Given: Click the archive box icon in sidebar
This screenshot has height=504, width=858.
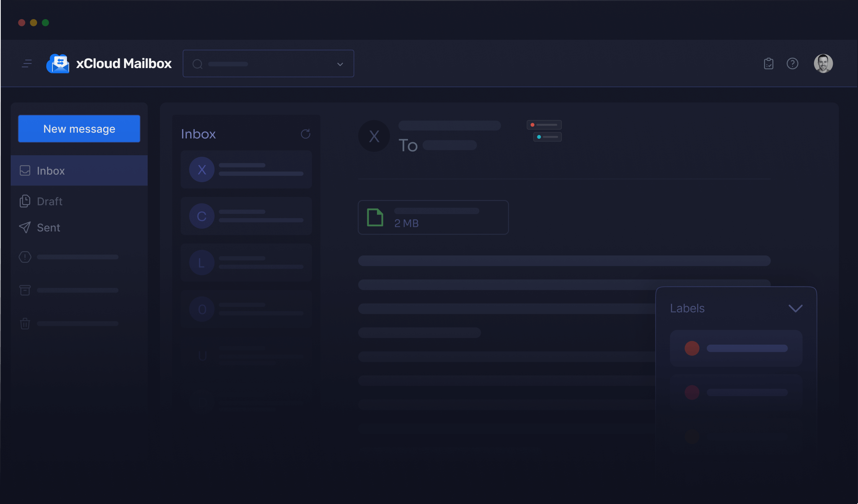Looking at the screenshot, I should click(x=25, y=290).
